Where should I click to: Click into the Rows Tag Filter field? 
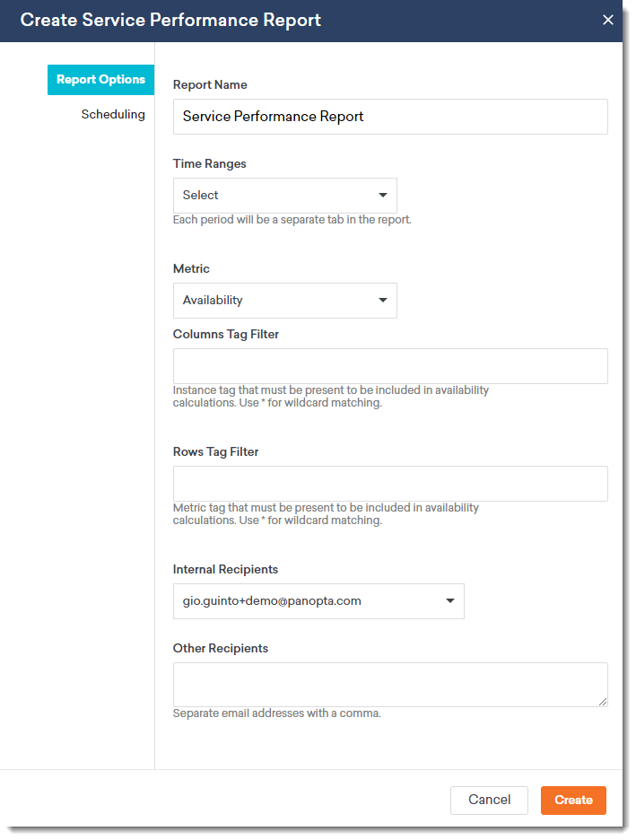[x=390, y=484]
